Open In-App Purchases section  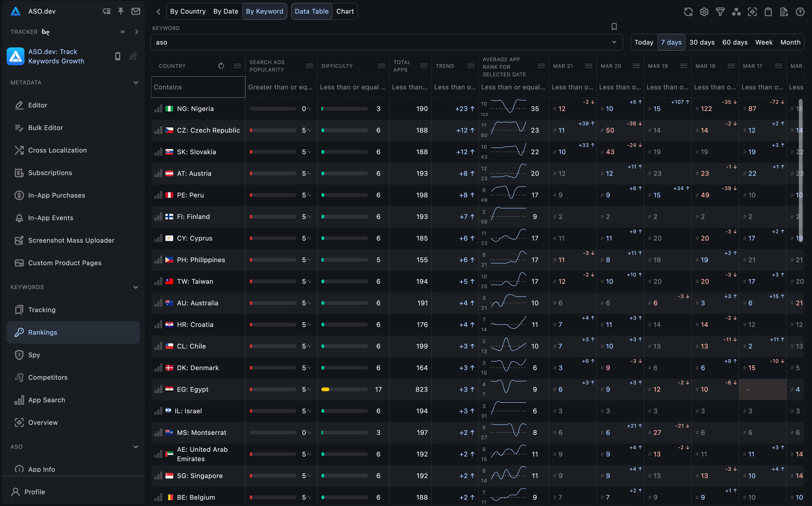57,195
